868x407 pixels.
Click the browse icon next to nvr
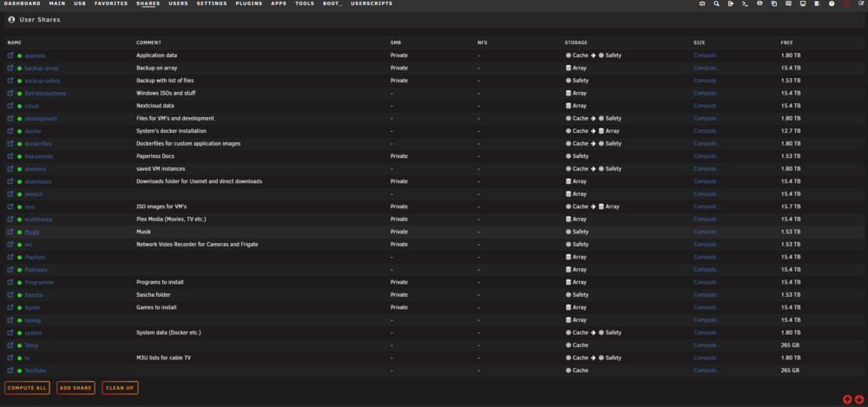click(x=10, y=244)
